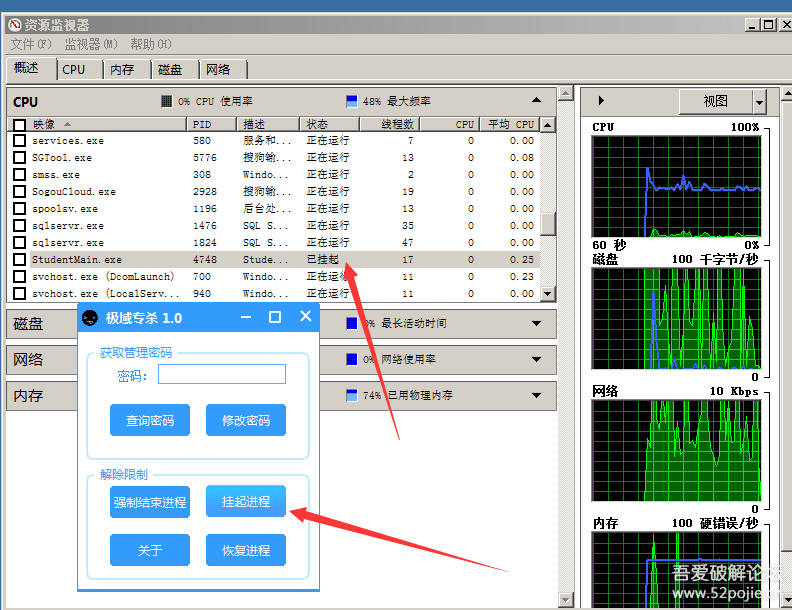The image size is (792, 610).
Task: Collapse the graph pane with the arrow
Action: pos(600,101)
